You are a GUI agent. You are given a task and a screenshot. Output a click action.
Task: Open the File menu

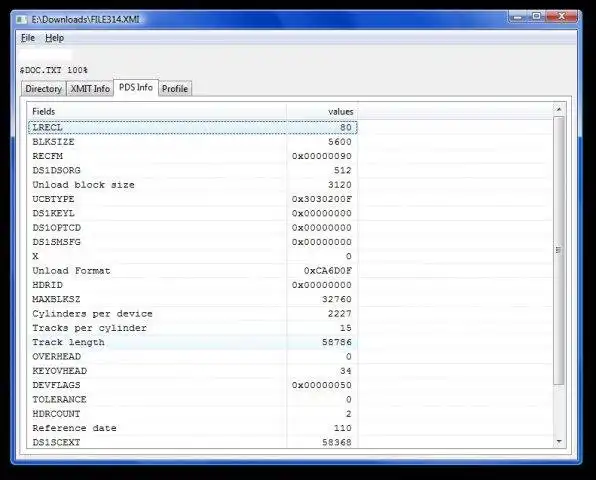click(x=28, y=38)
